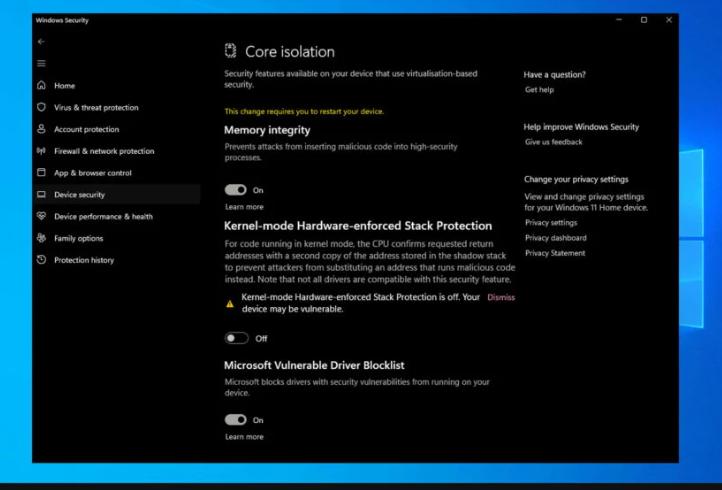
Task: Select the Device security item
Action: 116,194
